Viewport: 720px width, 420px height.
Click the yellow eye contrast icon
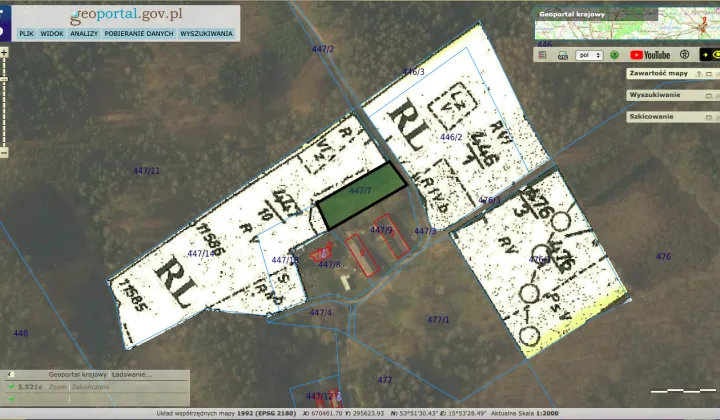coord(716,55)
